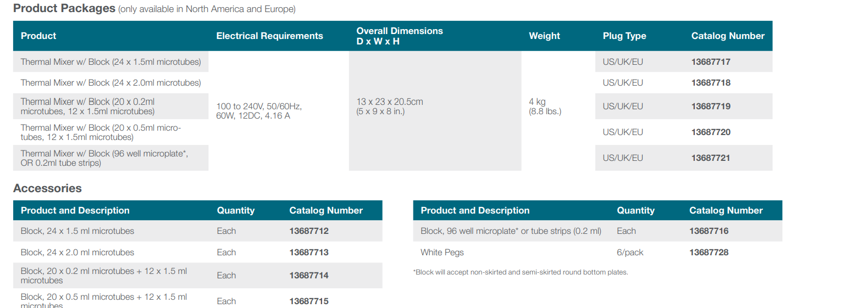Click the Product column header
The height and width of the screenshot is (308, 868).
click(38, 36)
